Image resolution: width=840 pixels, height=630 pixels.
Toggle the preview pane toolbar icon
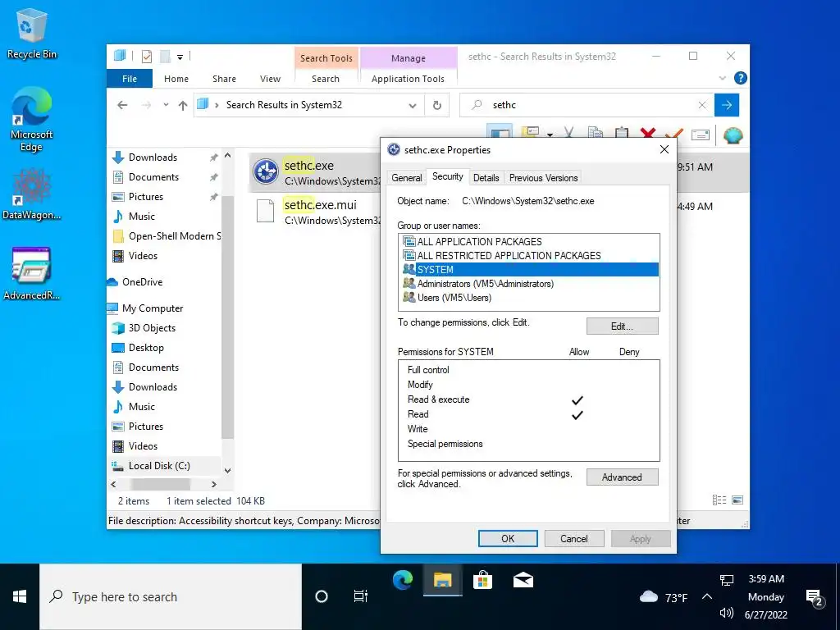point(500,134)
